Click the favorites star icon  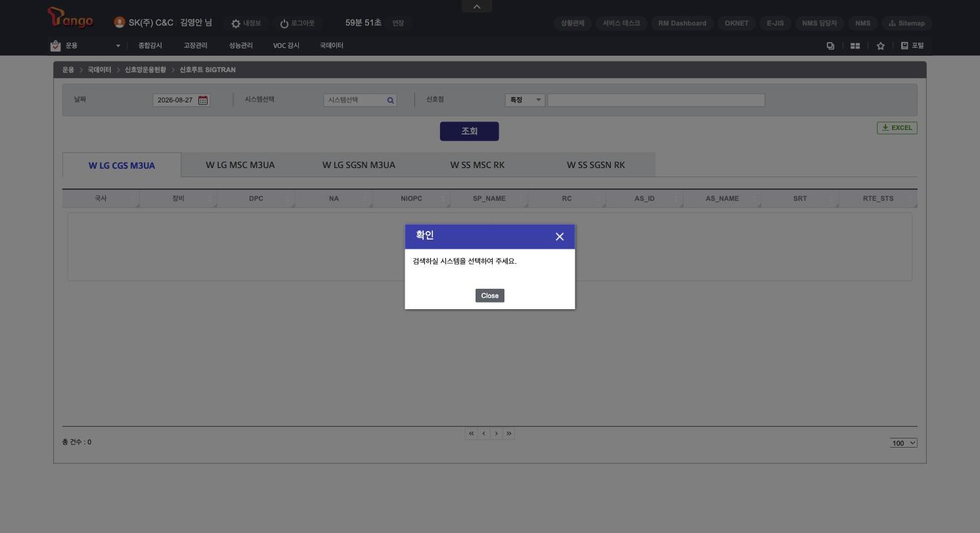pos(881,46)
